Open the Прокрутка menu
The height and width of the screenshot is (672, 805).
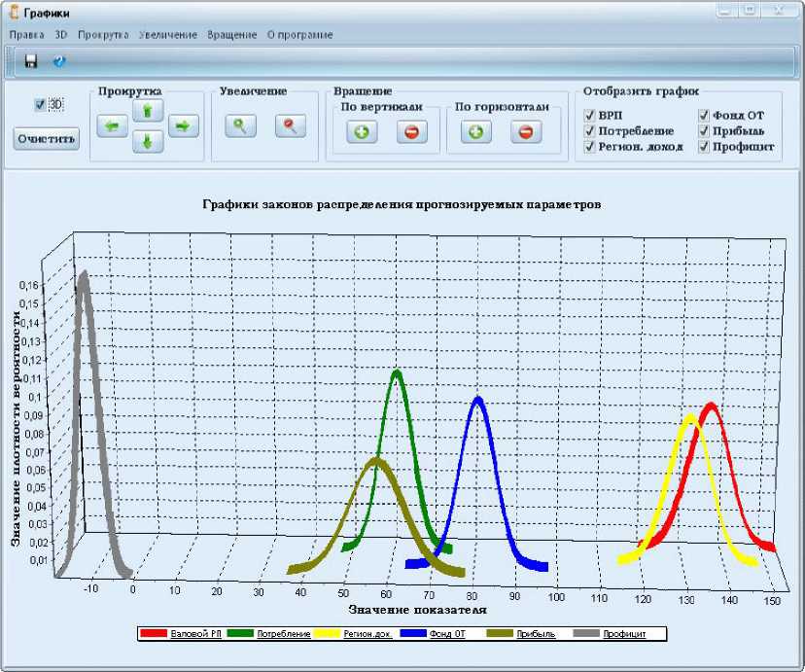[x=103, y=35]
